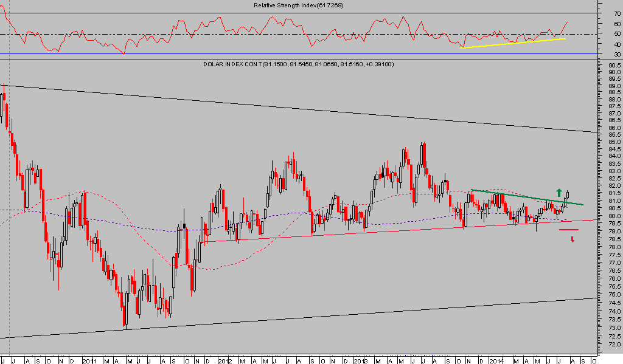Click the blue RSI 30 level line
Viewport: 623px width, 364px height.
(304, 54)
